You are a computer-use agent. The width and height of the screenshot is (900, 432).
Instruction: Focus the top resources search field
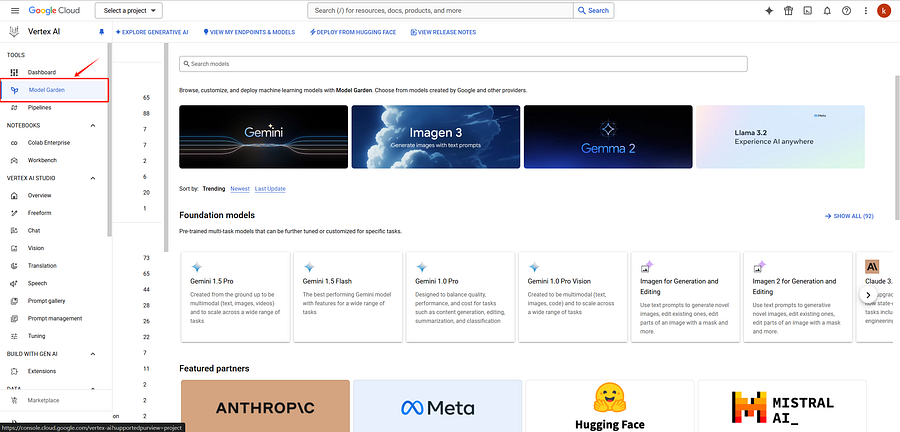[x=440, y=10]
